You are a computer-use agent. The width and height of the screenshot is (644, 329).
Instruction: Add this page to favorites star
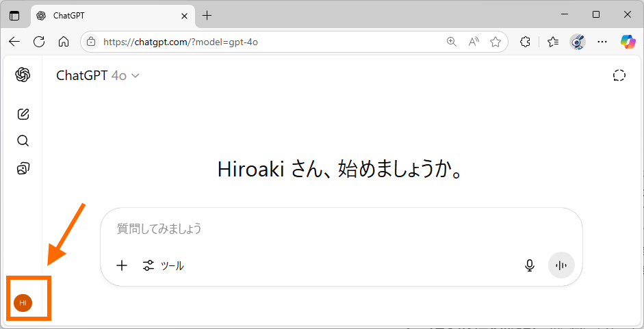coord(495,42)
